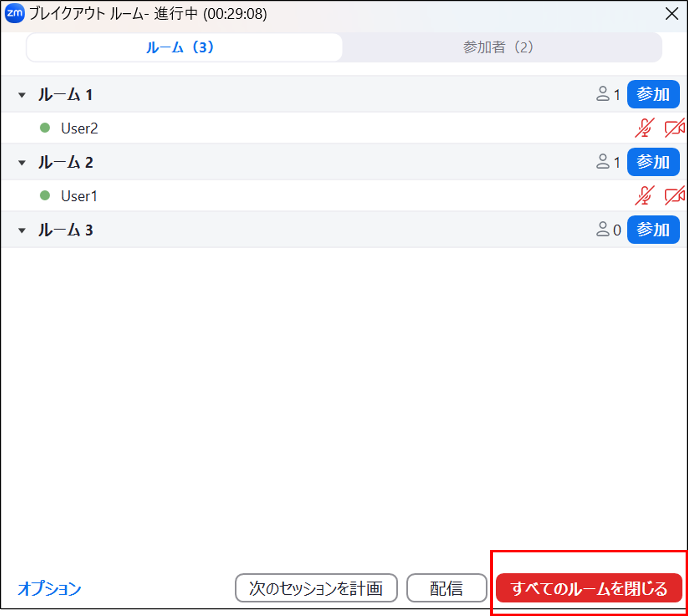
Task: Click User2's muted microphone icon
Action: (x=644, y=128)
